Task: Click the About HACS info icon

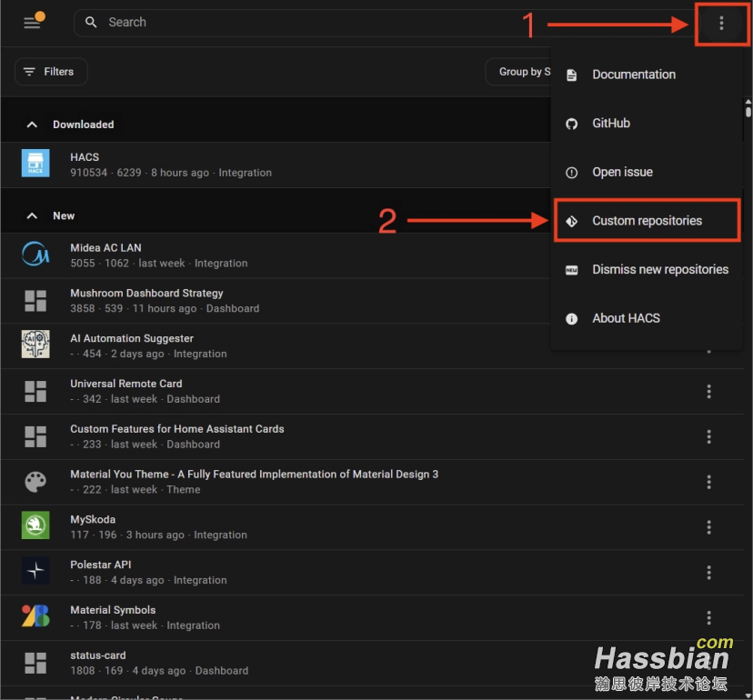Action: coord(571,319)
